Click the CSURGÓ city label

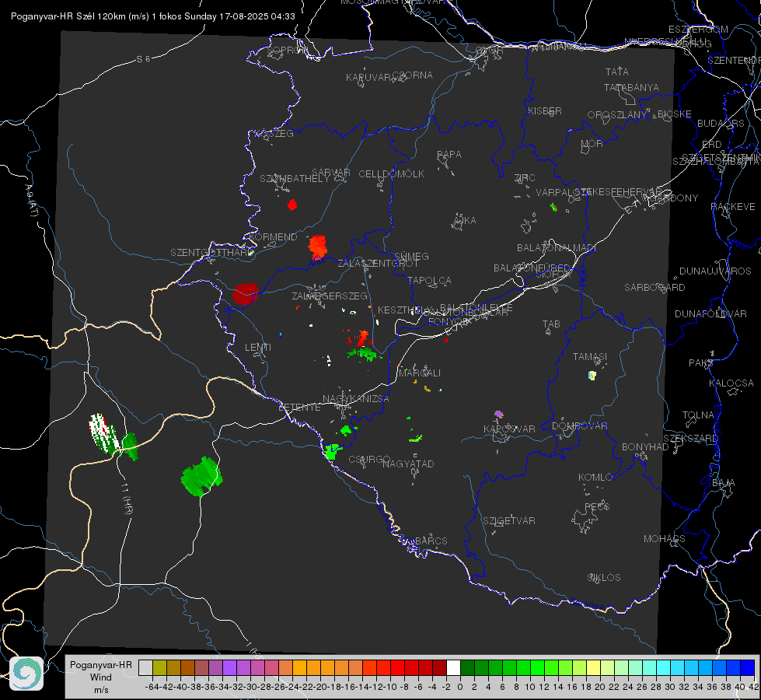(369, 460)
